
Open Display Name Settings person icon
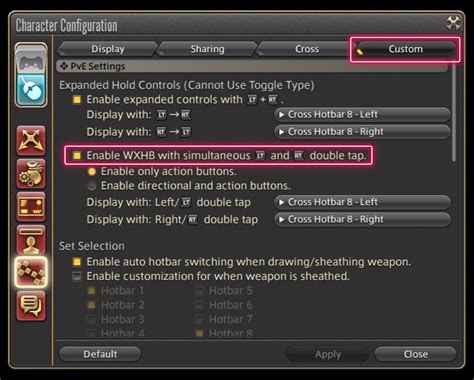[x=31, y=239]
